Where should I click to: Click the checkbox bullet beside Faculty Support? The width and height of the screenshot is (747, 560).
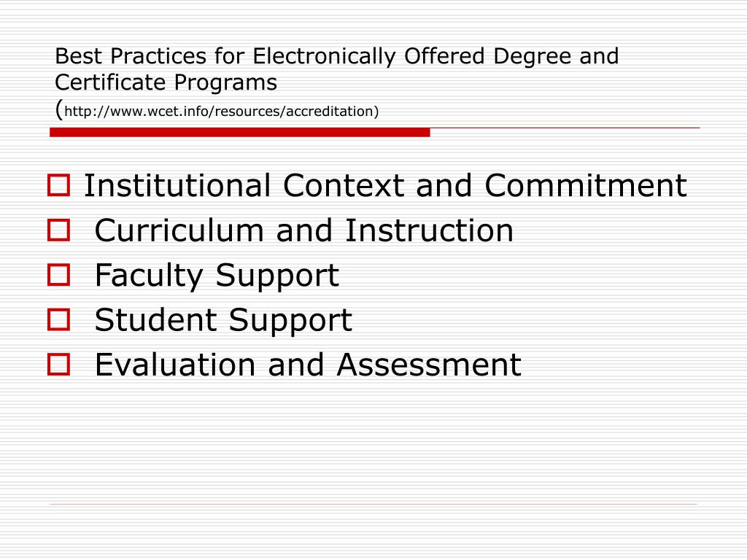click(x=58, y=275)
